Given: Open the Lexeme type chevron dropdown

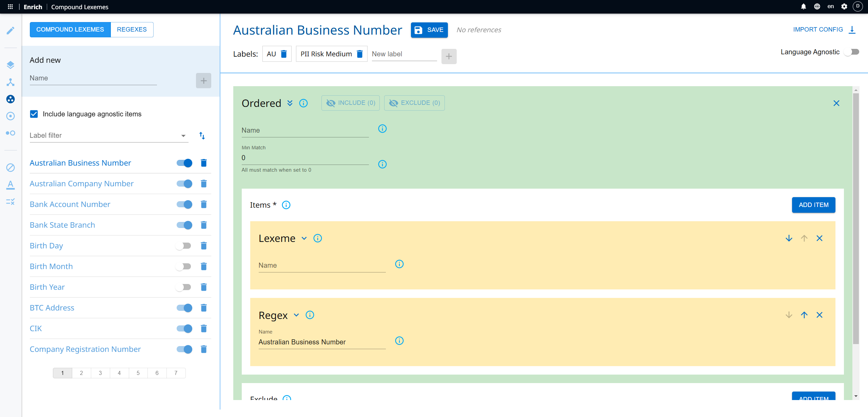Looking at the screenshot, I should (304, 238).
